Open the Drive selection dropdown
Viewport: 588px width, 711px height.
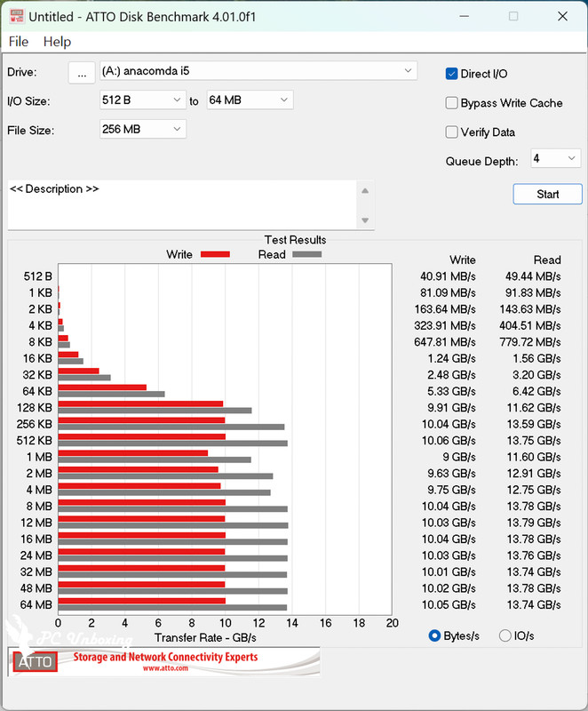(x=258, y=71)
